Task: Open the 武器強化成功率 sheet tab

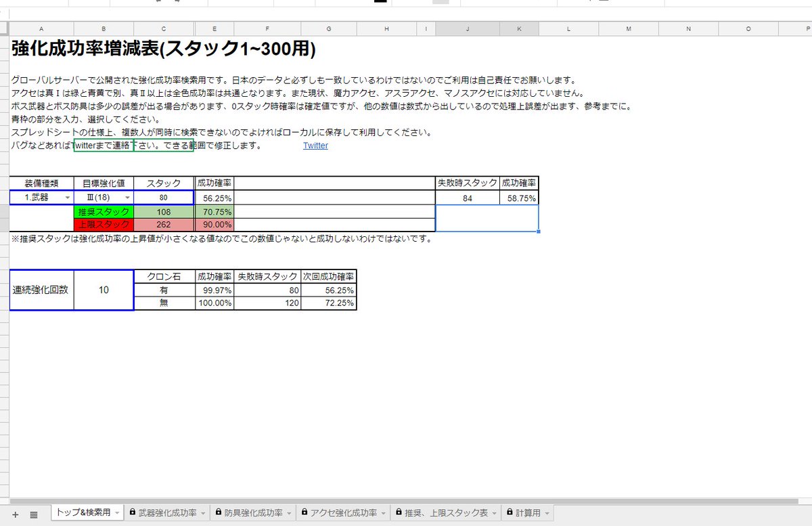Action: [x=168, y=513]
